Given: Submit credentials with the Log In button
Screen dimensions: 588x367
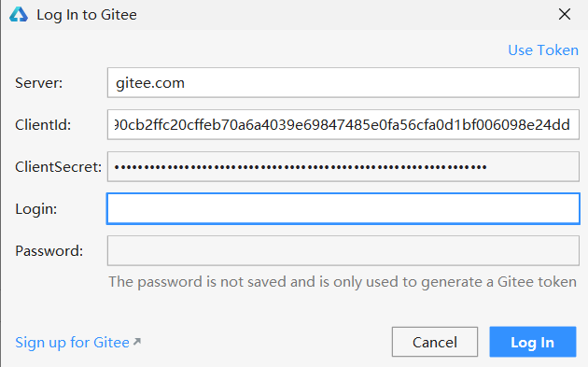Looking at the screenshot, I should (533, 342).
